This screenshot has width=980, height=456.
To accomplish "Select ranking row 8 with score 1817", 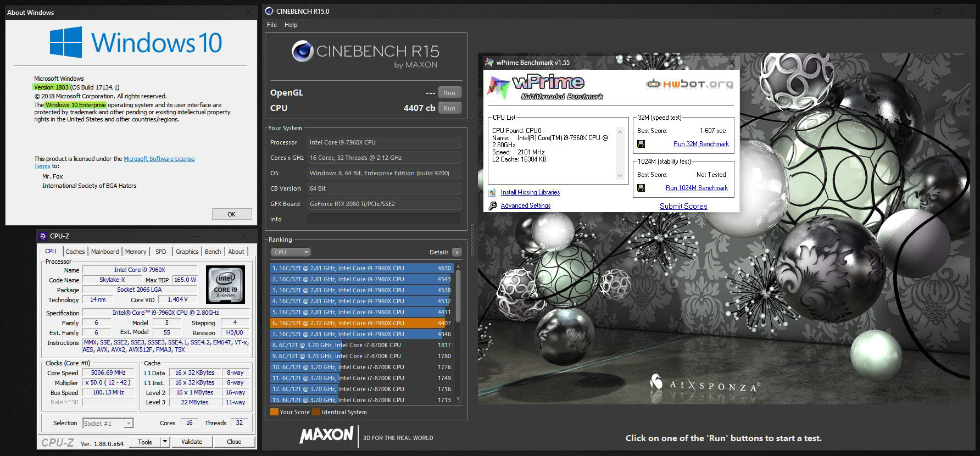I will (x=361, y=345).
